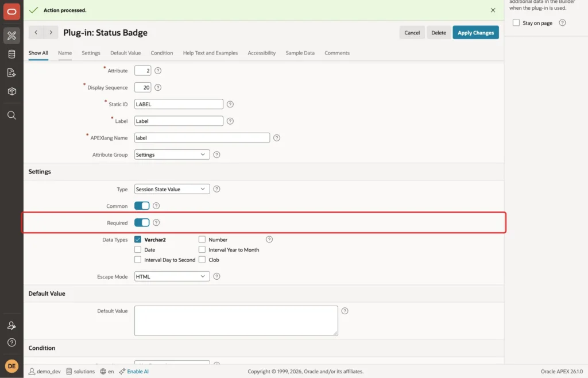Open the Gallery cube icon in sidebar
The height and width of the screenshot is (378, 588).
[11, 91]
